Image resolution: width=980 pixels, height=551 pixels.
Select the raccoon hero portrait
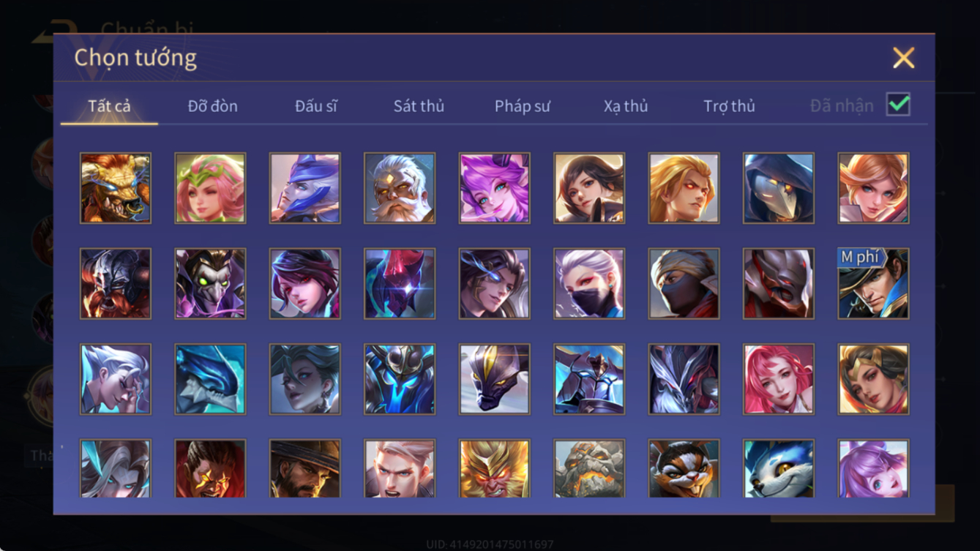(684, 468)
